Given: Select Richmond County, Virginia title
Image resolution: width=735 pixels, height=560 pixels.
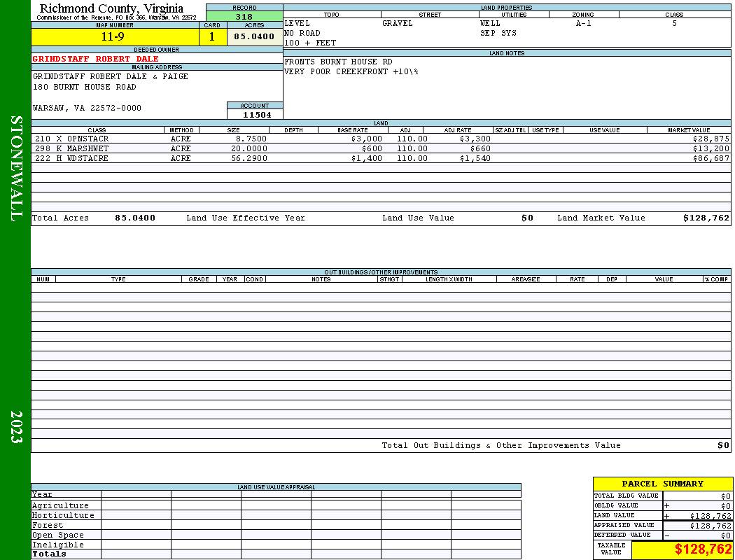Looking at the screenshot, I should (111, 8).
